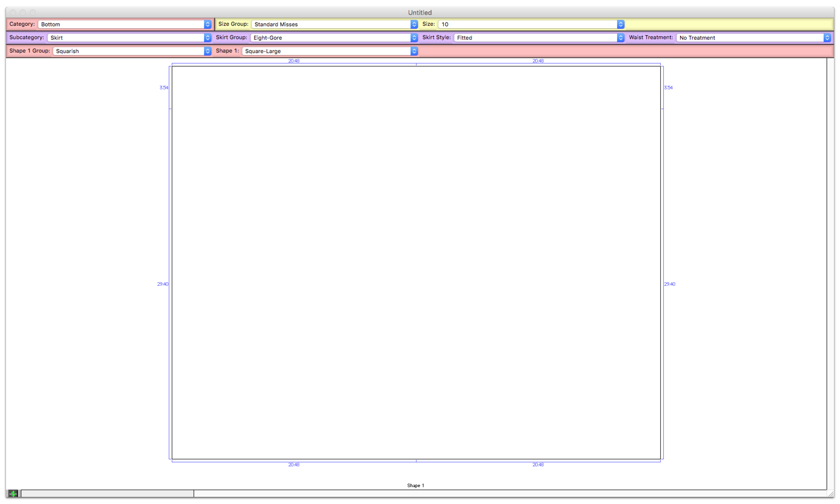840x504 pixels.
Task: Click the 'Subcategory:' field label
Action: (27, 37)
